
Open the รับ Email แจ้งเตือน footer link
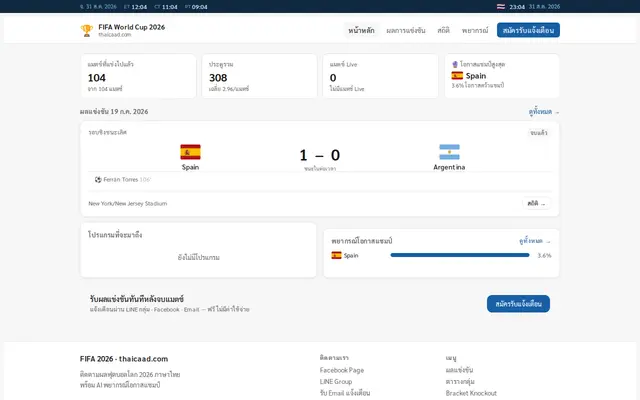[345, 393]
